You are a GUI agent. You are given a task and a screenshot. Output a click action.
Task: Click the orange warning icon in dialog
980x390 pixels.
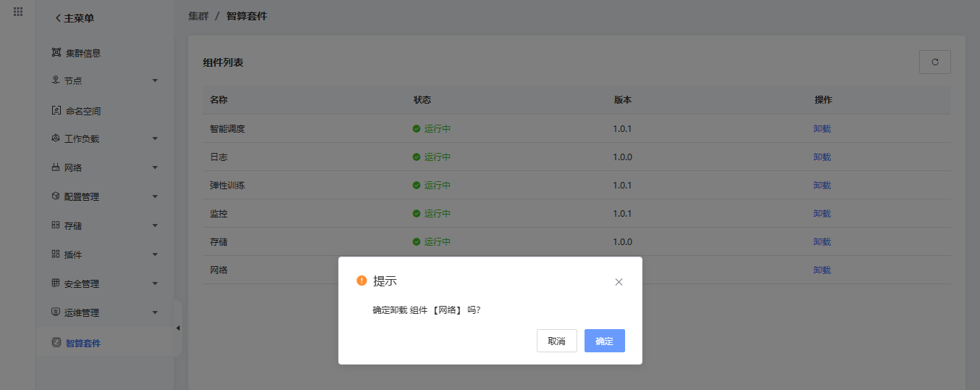click(x=361, y=281)
